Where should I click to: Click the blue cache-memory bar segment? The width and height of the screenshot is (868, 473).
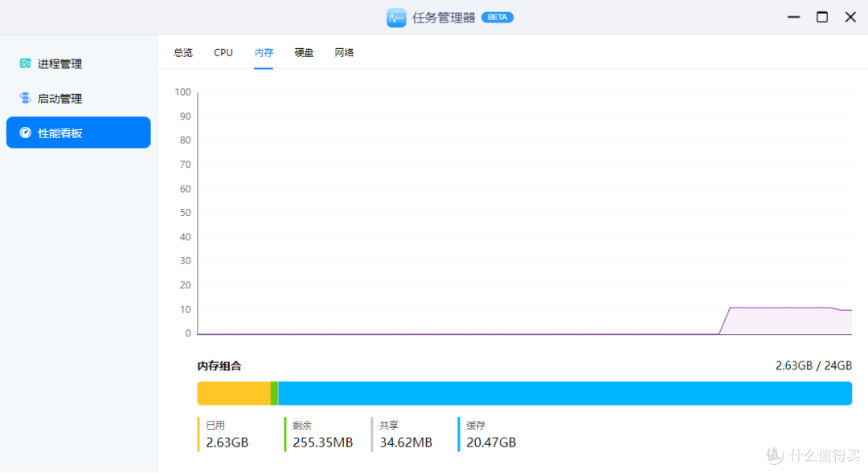(x=565, y=393)
